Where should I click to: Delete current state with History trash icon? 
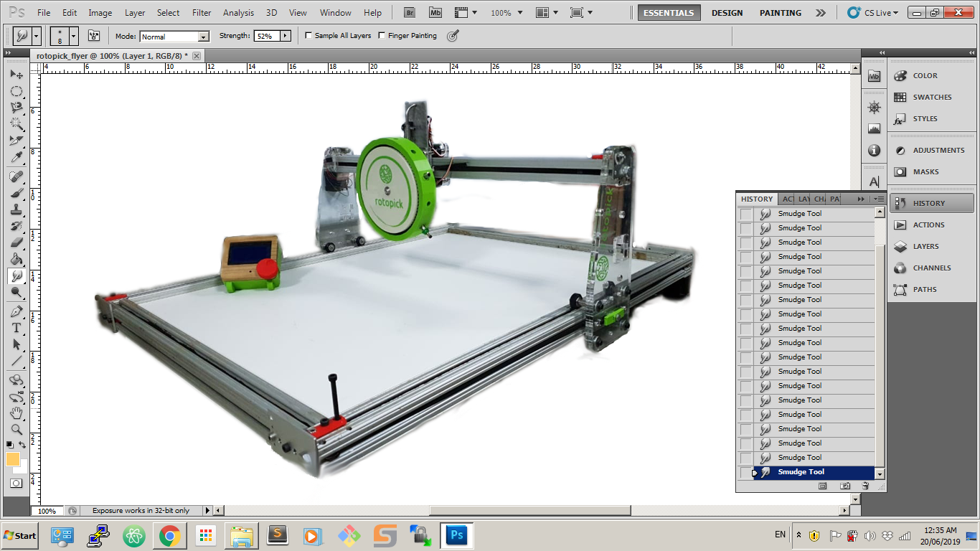(865, 486)
